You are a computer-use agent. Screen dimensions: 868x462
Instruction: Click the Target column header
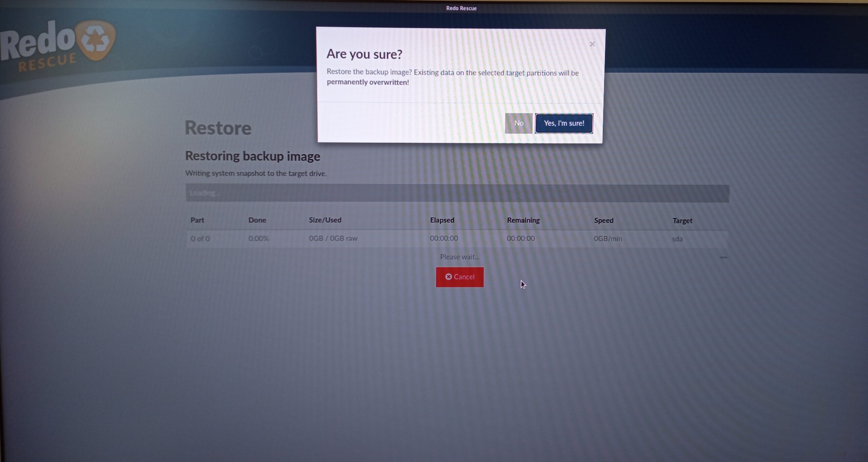(682, 221)
